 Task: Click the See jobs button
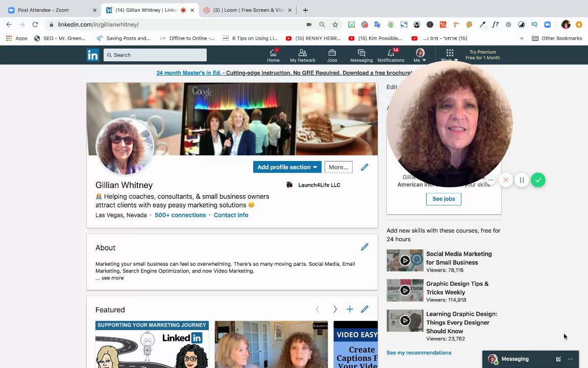444,199
